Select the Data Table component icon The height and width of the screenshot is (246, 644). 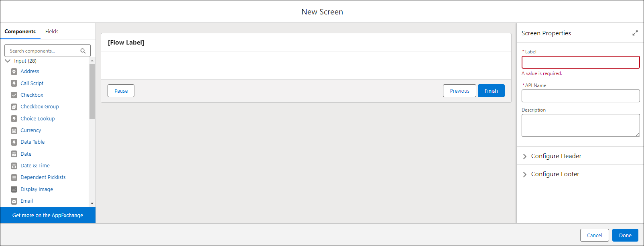[14, 142]
